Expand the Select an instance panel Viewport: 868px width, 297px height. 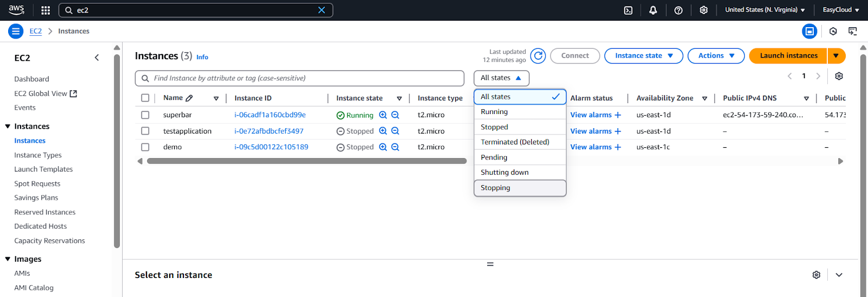[x=839, y=275]
